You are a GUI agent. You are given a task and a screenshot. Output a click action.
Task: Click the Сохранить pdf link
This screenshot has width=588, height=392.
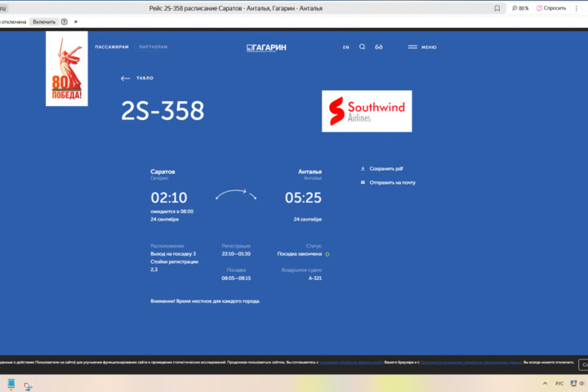(386, 168)
